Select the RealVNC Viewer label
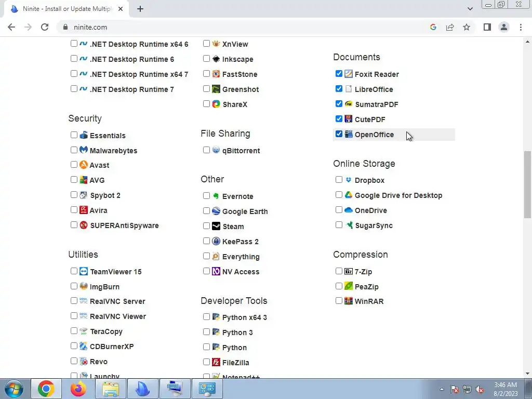Viewport: 532px width, 399px height. pos(118,316)
